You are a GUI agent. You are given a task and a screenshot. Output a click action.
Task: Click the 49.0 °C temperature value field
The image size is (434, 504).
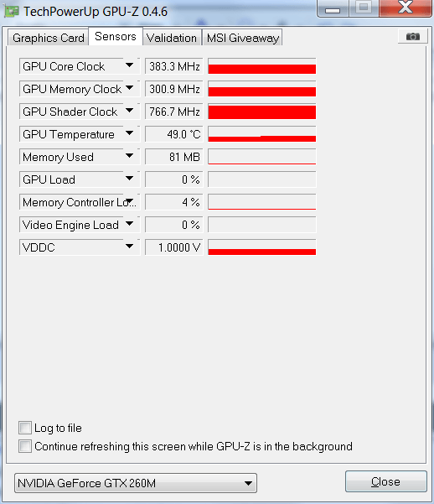pos(173,134)
